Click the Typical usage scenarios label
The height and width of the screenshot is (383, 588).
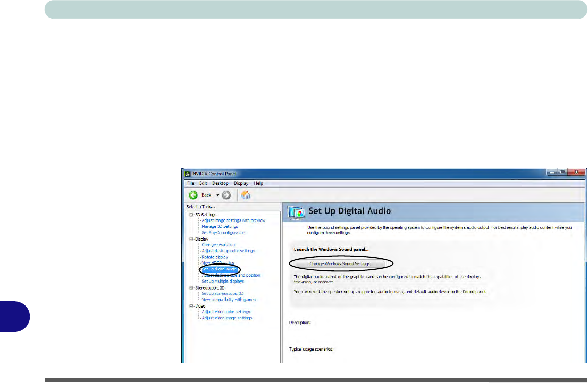point(311,350)
